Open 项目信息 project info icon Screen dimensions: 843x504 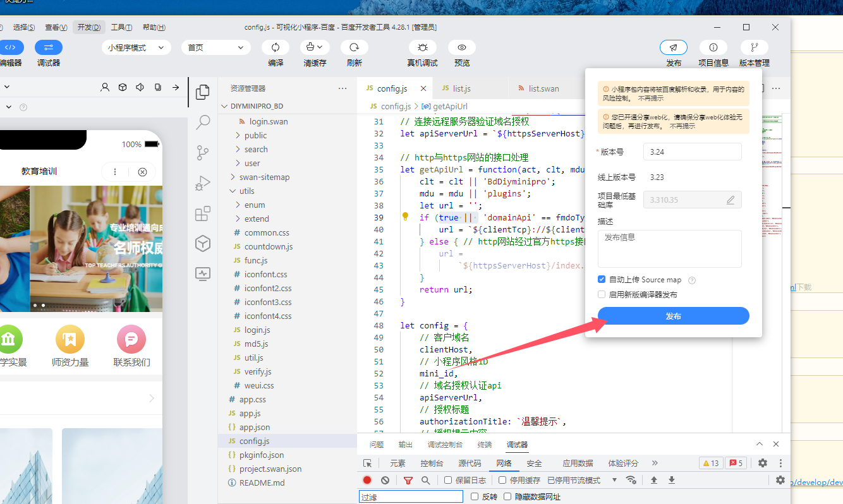[x=713, y=47]
